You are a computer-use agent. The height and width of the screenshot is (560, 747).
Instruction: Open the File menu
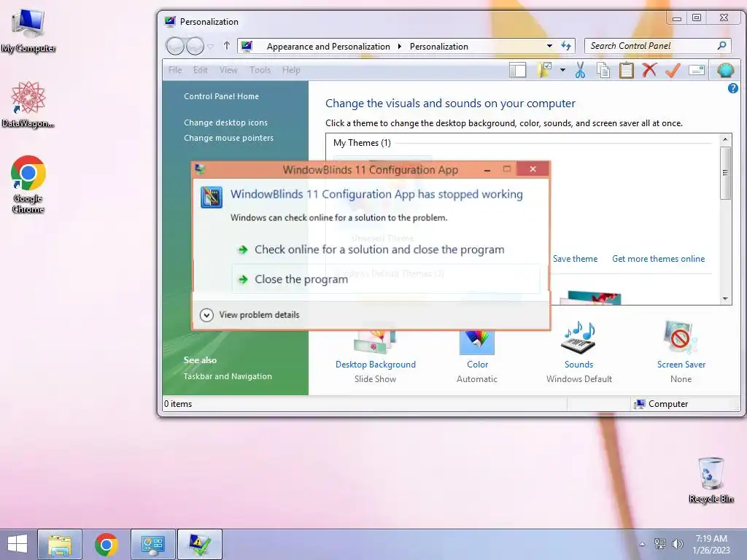tap(175, 70)
